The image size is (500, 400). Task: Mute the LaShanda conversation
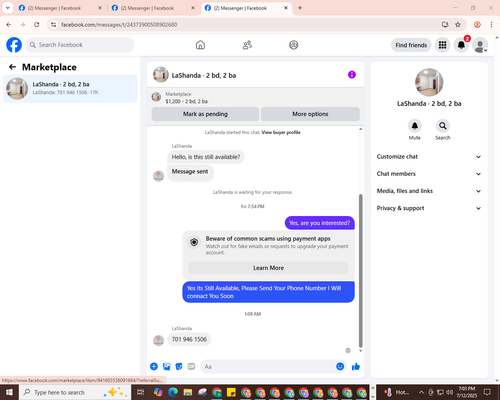(415, 126)
